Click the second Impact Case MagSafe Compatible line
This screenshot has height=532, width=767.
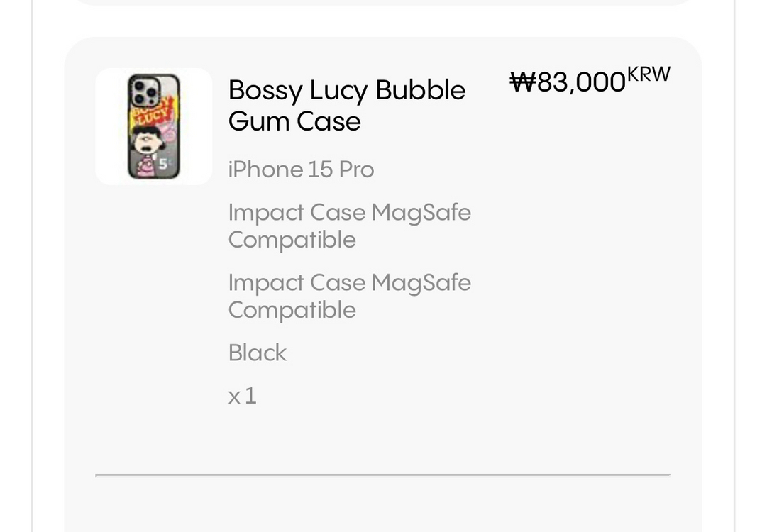(349, 296)
